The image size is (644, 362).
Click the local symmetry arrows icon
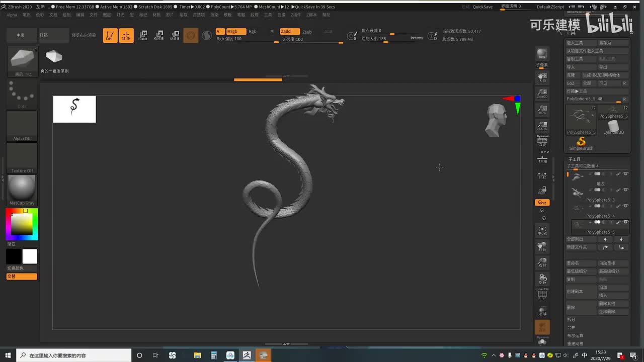[542, 175]
